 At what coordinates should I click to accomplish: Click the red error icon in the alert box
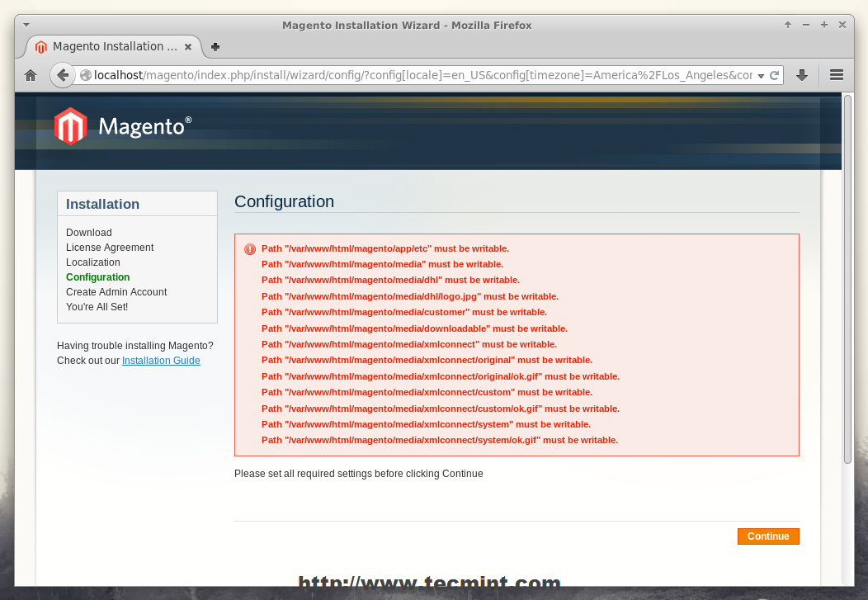[250, 249]
